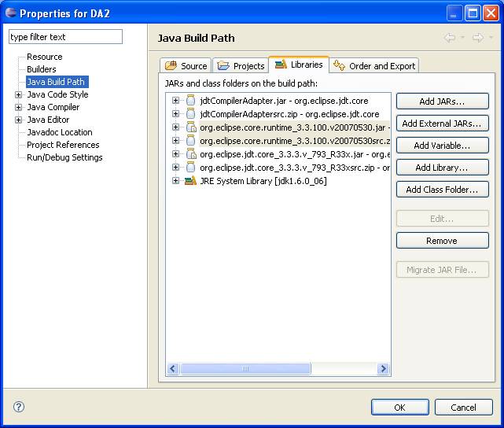This screenshot has height=428, width=504.
Task: Select Resource in the properties tree
Action: tap(44, 57)
